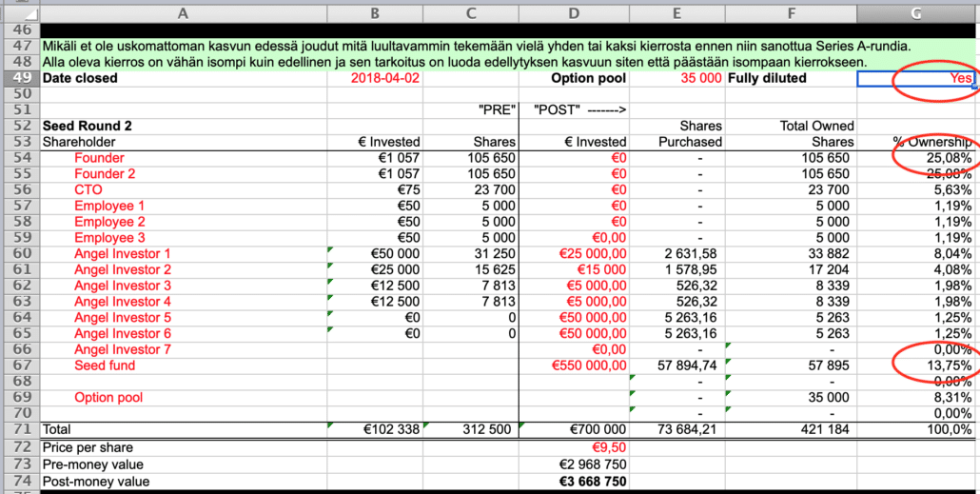Image resolution: width=980 pixels, height=494 pixels.
Task: Select the 33 882 total owned shares cell
Action: pos(792,254)
